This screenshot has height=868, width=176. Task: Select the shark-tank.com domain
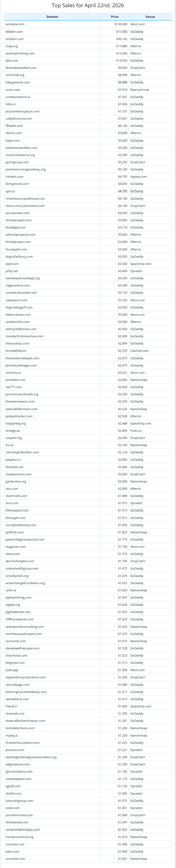click(17, 496)
